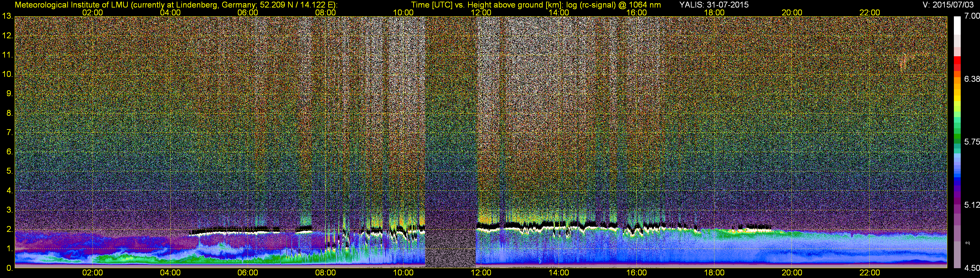
Task: Click the 13 km height axis label
Action: pos(7,16)
